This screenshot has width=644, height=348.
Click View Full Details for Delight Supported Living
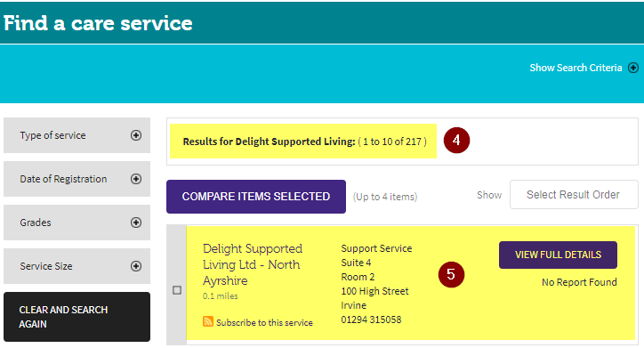(x=558, y=255)
